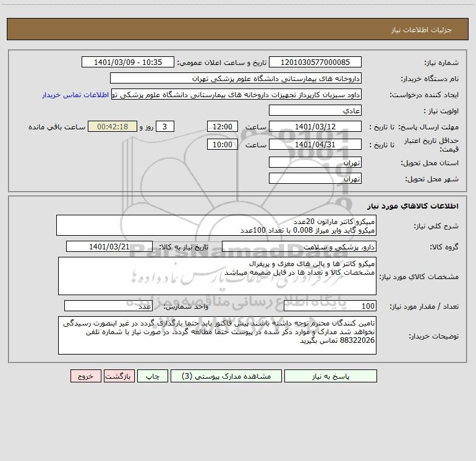Click response deadline date 1401/03/12
The height and width of the screenshot is (461, 476).
(315, 126)
